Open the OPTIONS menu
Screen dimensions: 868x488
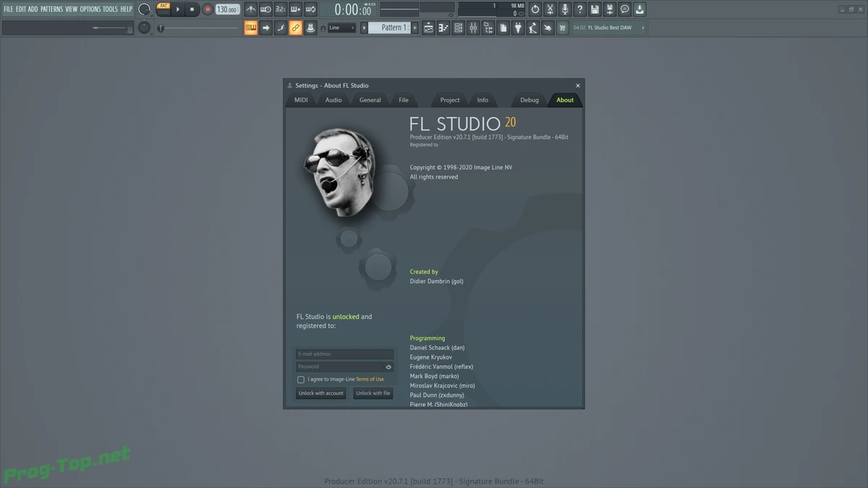point(90,9)
